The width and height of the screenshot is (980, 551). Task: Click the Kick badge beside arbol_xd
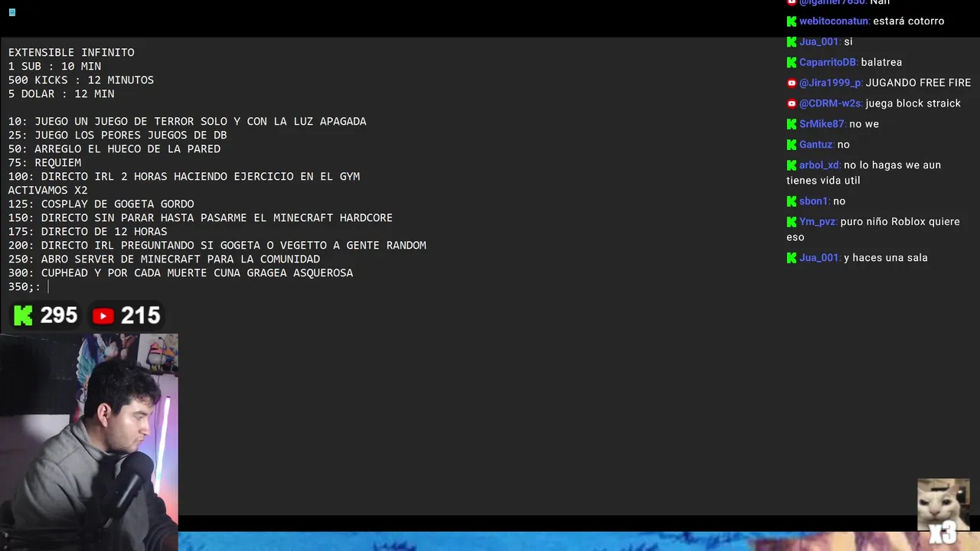792,166
